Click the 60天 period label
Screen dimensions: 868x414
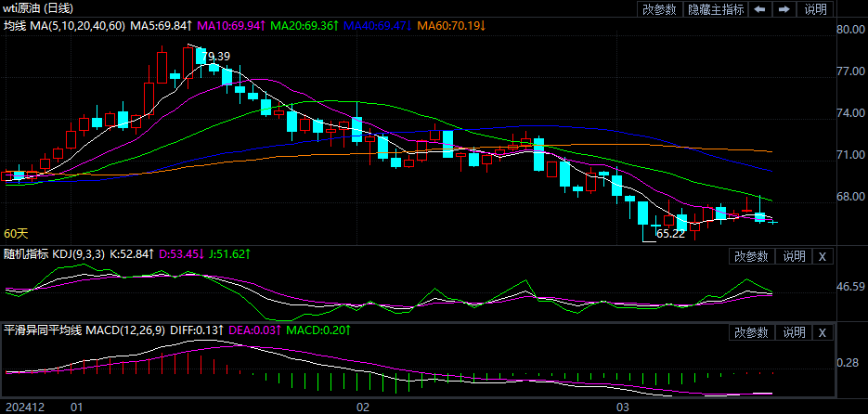tap(16, 233)
